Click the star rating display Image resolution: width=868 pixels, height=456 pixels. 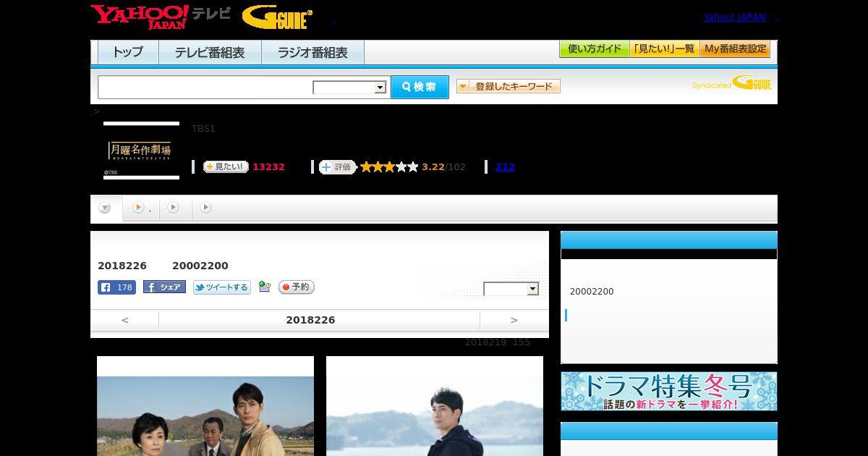[389, 167]
